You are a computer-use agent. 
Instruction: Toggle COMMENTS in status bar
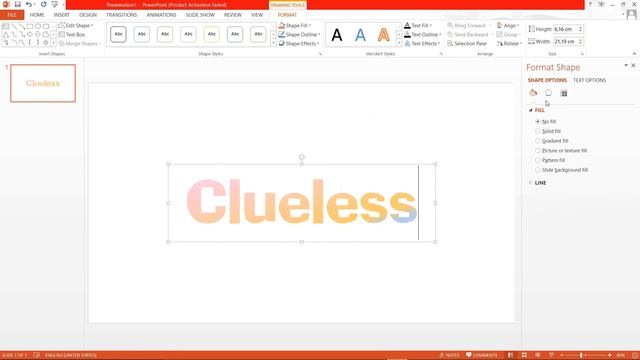pyautogui.click(x=482, y=355)
